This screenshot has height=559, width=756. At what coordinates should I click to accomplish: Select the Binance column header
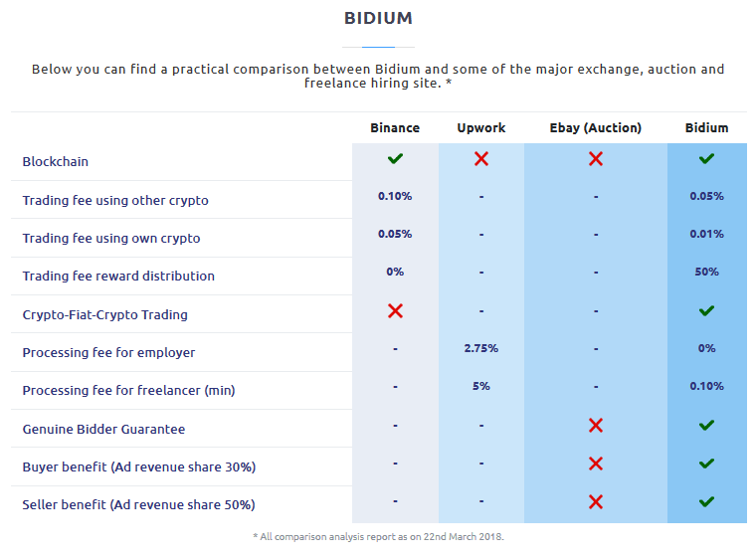pos(395,127)
